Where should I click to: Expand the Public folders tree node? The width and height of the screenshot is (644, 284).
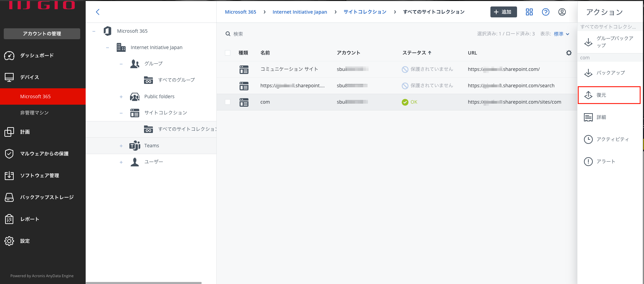pos(121,97)
